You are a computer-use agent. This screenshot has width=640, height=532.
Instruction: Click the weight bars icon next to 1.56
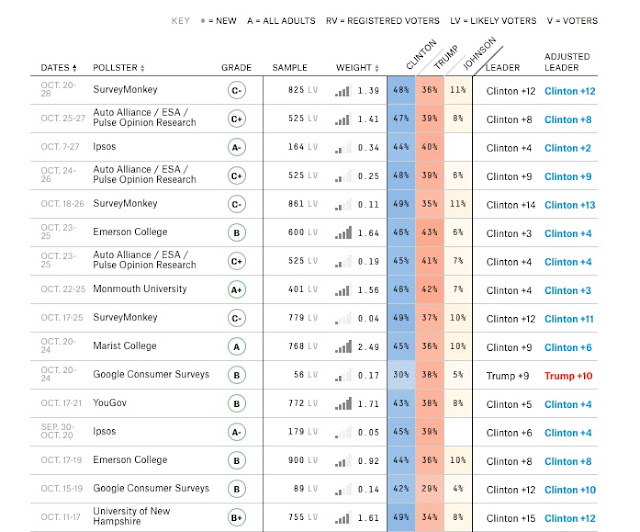point(343,290)
